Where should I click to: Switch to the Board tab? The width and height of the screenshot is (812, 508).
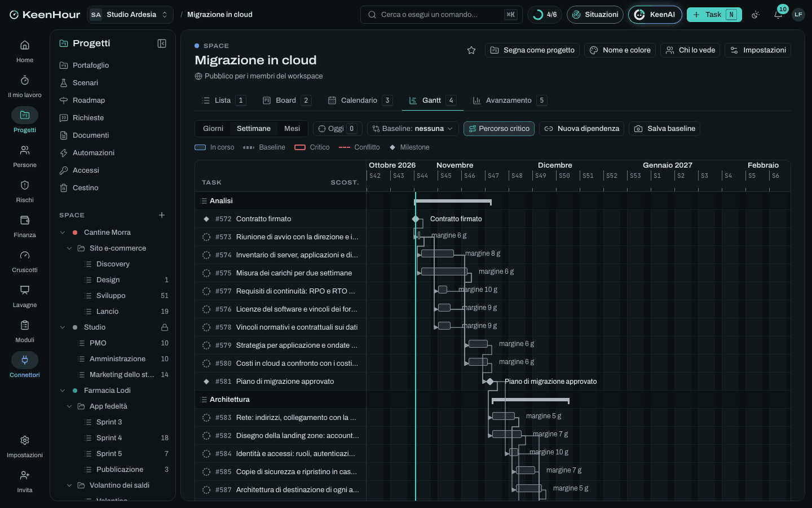pos(286,100)
